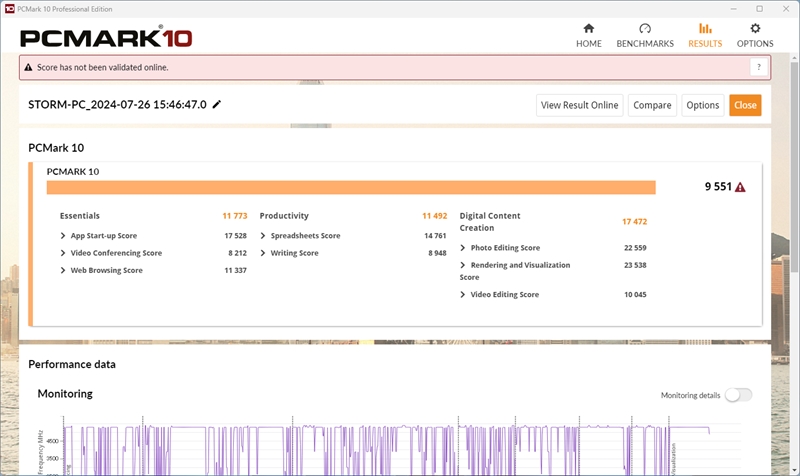800x476 pixels.
Task: Click View Result Online button
Action: [x=580, y=105]
